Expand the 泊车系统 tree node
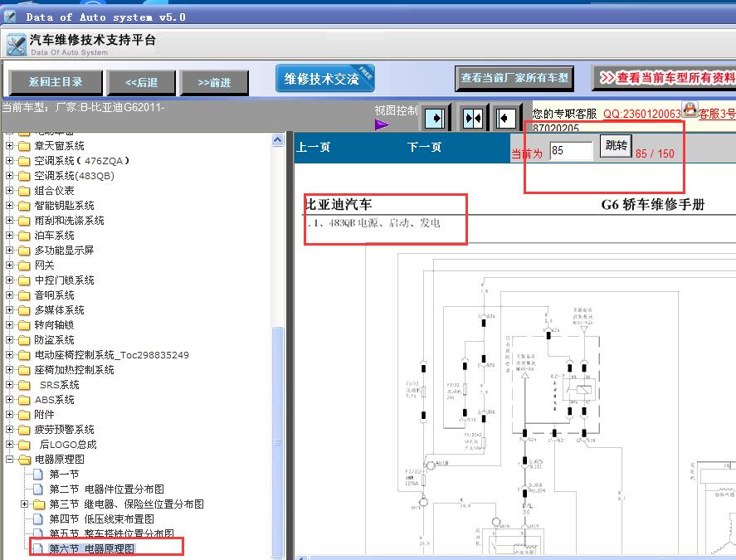The width and height of the screenshot is (736, 560). pos(9,236)
